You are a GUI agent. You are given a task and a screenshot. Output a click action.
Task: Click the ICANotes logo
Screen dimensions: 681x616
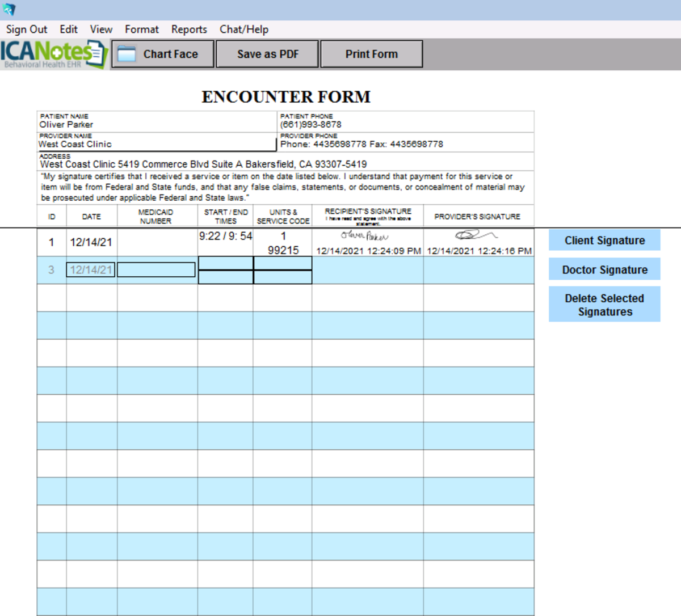pos(54,54)
